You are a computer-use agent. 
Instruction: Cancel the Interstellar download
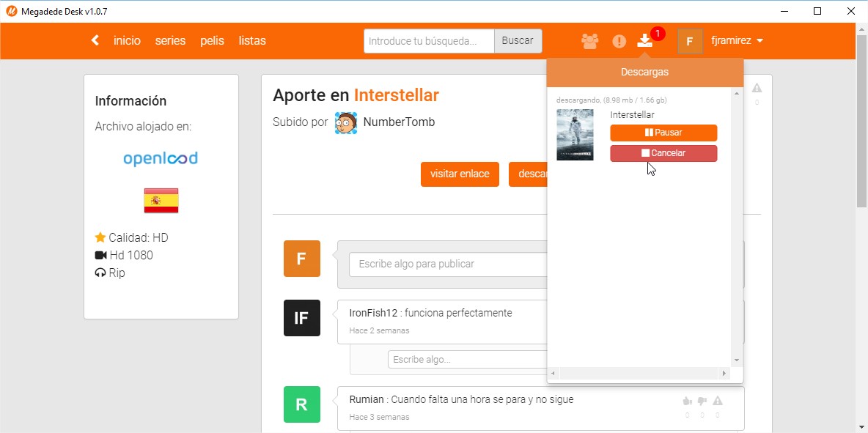(663, 153)
